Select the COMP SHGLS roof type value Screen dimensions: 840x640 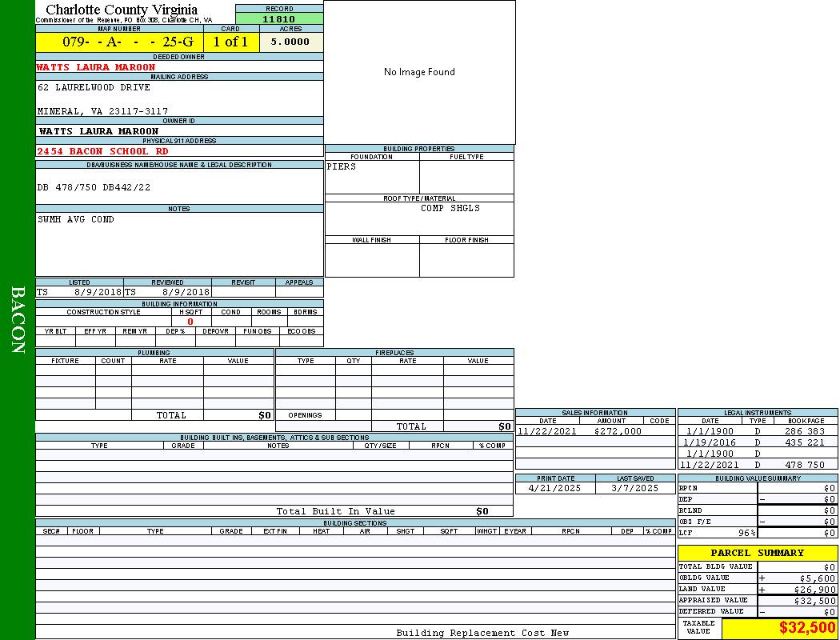450,208
